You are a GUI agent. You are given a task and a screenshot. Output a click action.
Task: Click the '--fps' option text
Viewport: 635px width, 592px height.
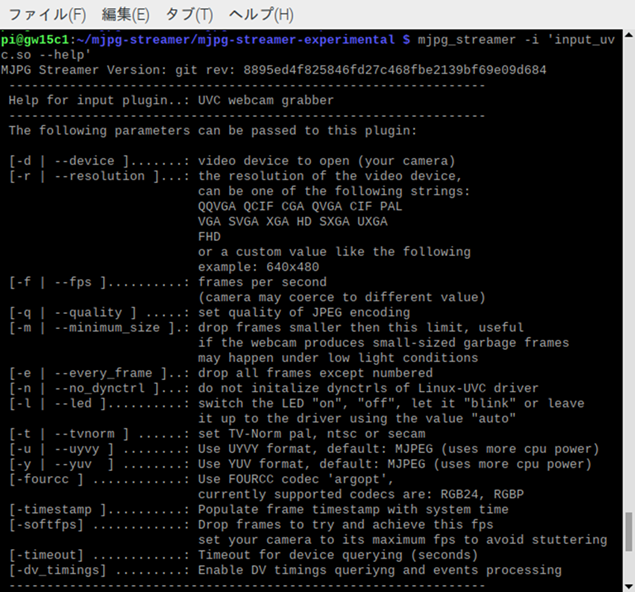pyautogui.click(x=77, y=282)
